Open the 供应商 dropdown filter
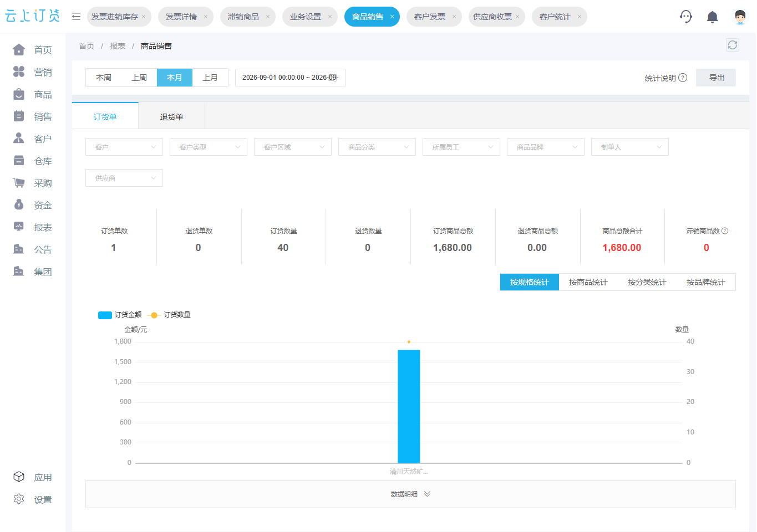 point(124,178)
